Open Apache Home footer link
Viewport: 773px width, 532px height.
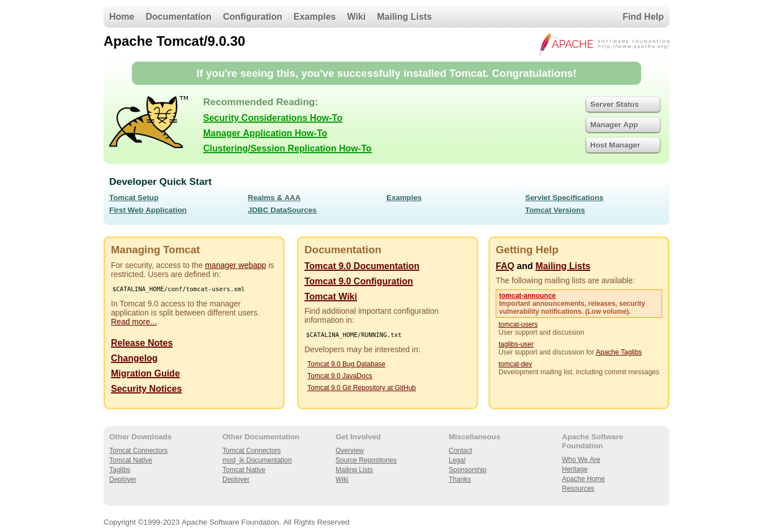click(583, 479)
